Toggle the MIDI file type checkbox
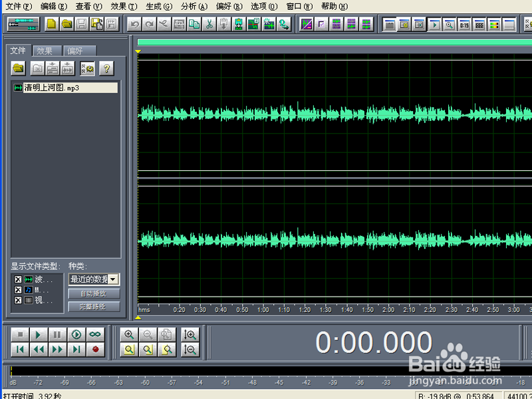The height and width of the screenshot is (399, 532). click(18, 290)
